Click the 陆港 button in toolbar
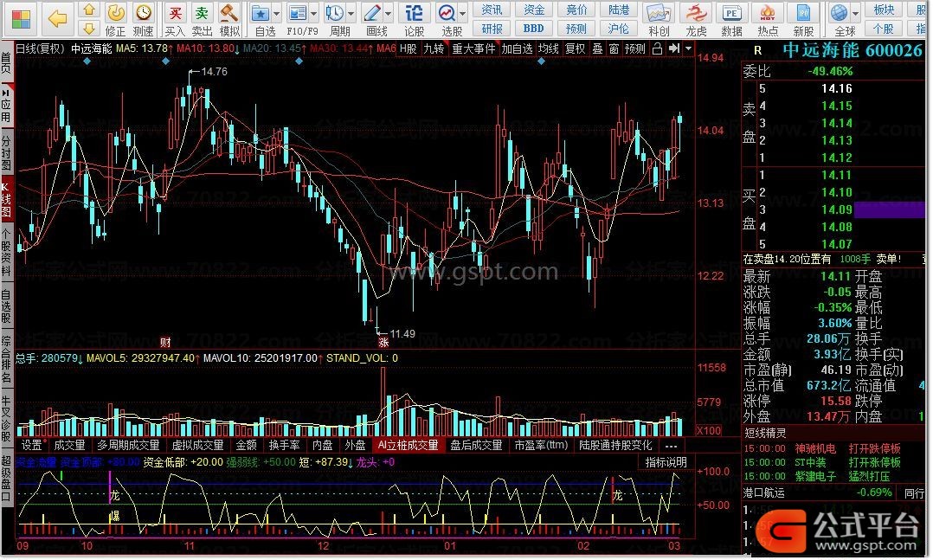This screenshot has height=560, width=933. point(619,10)
